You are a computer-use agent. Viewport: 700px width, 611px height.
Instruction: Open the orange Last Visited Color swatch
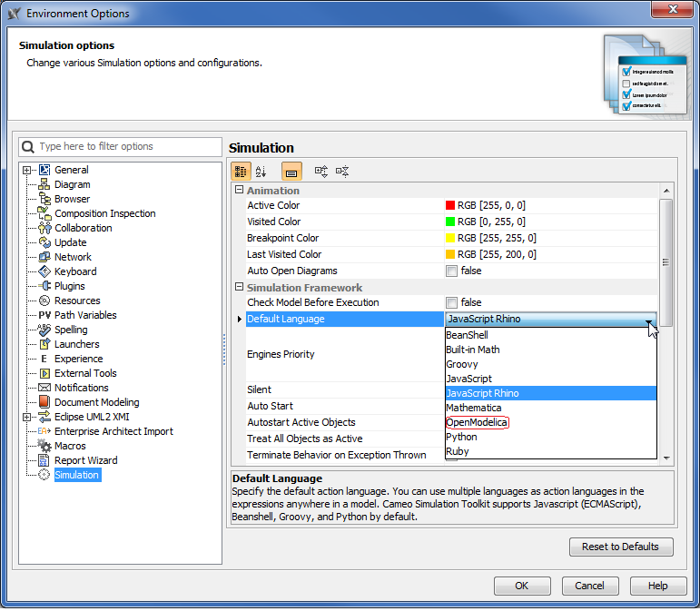(x=450, y=255)
